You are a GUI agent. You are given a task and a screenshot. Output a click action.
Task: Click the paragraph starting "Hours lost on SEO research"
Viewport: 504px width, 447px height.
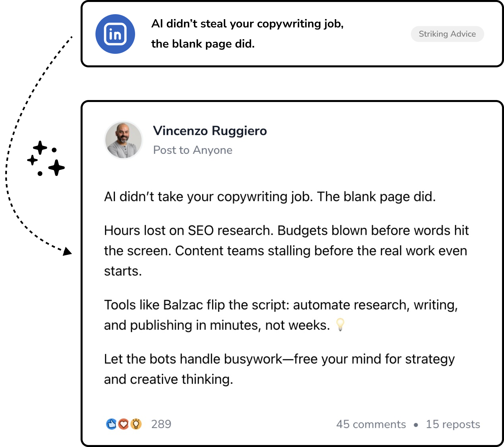point(286,251)
